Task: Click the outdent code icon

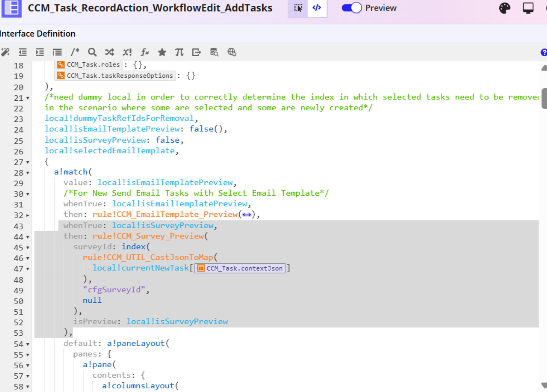Action: click(x=22, y=52)
